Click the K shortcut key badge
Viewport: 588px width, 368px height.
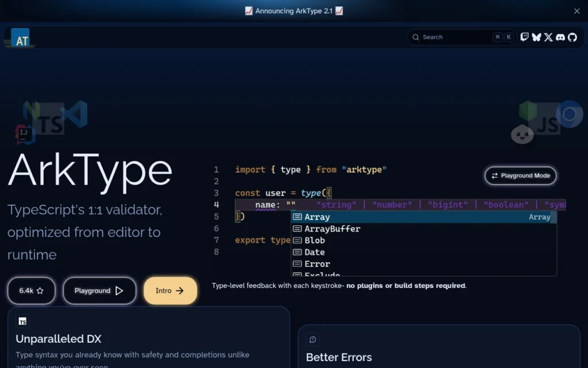click(509, 37)
